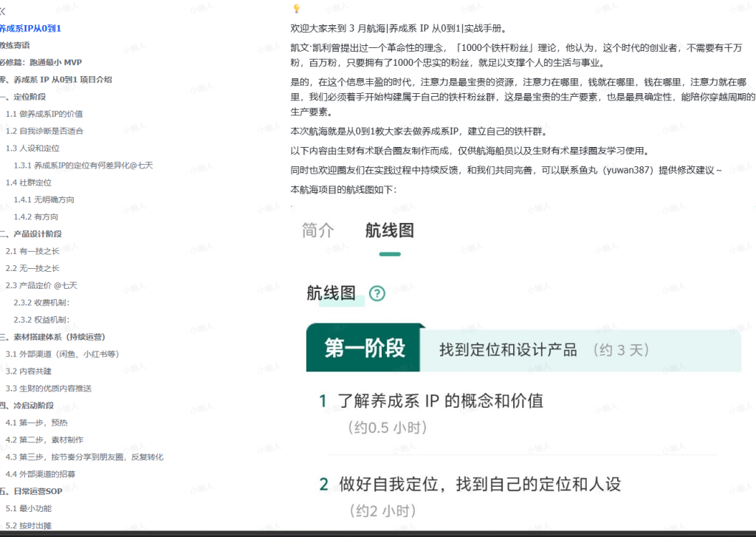This screenshot has height=537, width=756.
Task: Click 找到定位和设计产品 stage title
Action: (508, 350)
